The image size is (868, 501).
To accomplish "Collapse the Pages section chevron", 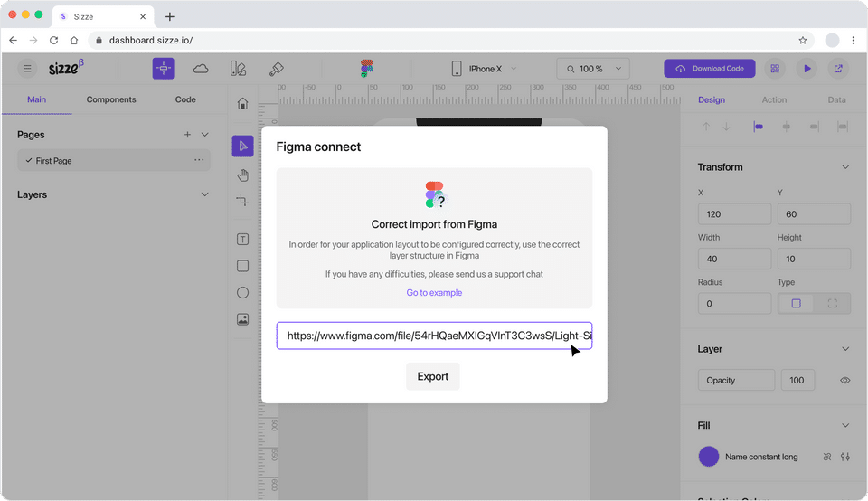I will (205, 135).
